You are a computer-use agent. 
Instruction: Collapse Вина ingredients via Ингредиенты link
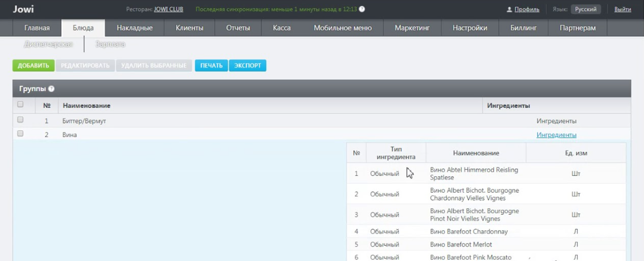[556, 135]
